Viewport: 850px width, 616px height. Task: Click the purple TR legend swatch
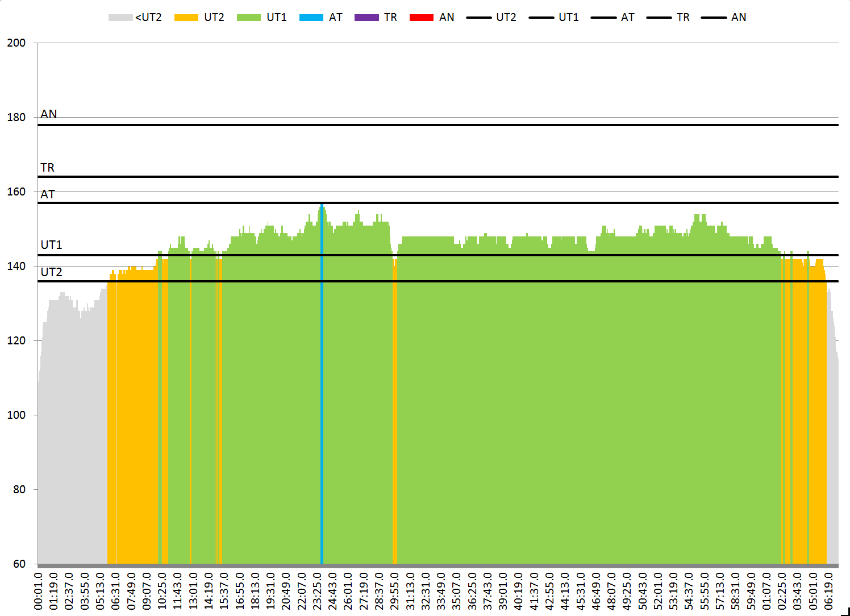[366, 18]
